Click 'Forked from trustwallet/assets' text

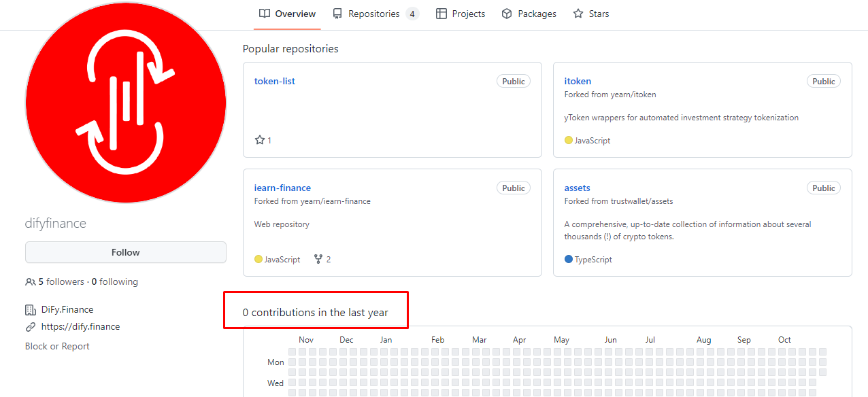pos(618,201)
